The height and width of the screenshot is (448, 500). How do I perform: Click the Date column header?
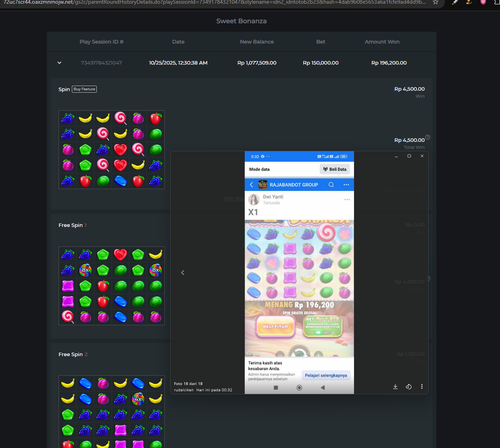coord(178,42)
